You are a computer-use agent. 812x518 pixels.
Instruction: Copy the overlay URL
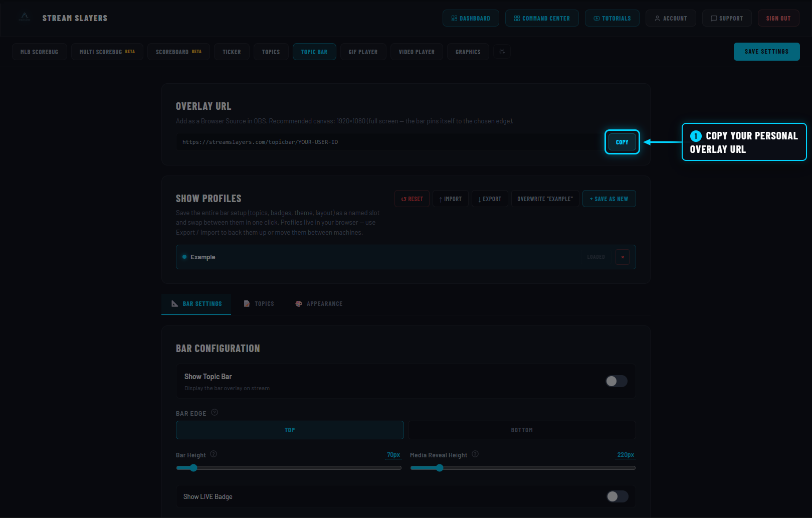(622, 142)
